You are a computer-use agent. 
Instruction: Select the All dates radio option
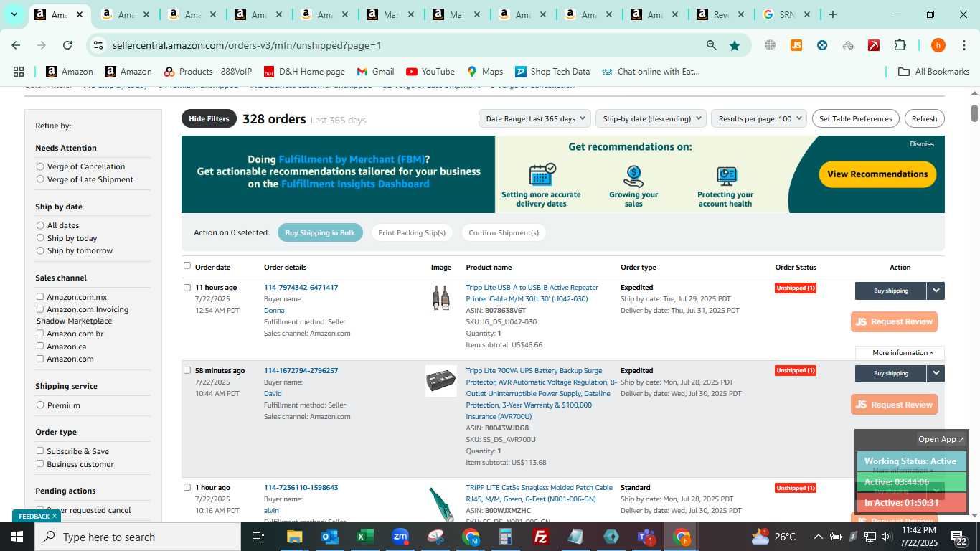(40, 225)
